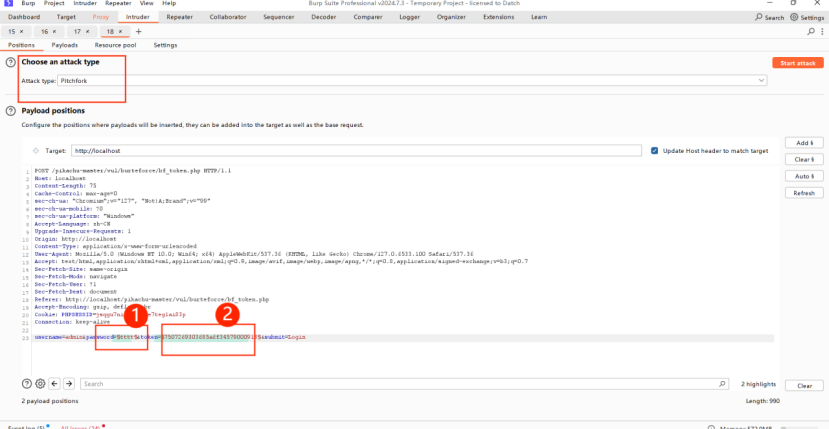Image resolution: width=829 pixels, height=429 pixels.
Task: Toggle Update Host header to match target
Action: (655, 151)
